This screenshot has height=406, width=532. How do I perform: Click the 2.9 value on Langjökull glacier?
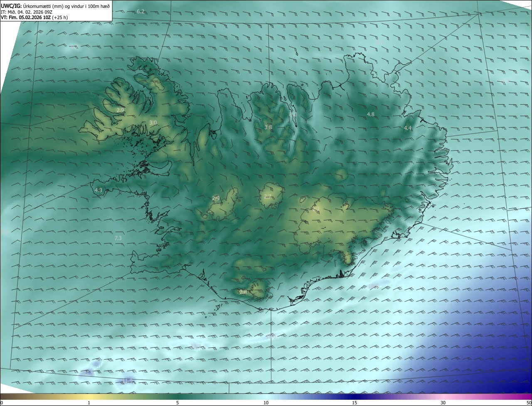[x=215, y=198]
